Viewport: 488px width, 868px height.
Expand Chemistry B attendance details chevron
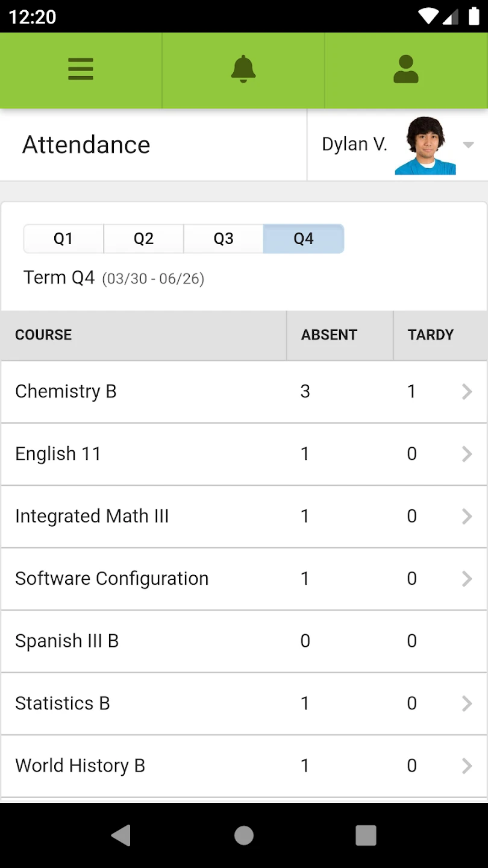[x=466, y=392]
